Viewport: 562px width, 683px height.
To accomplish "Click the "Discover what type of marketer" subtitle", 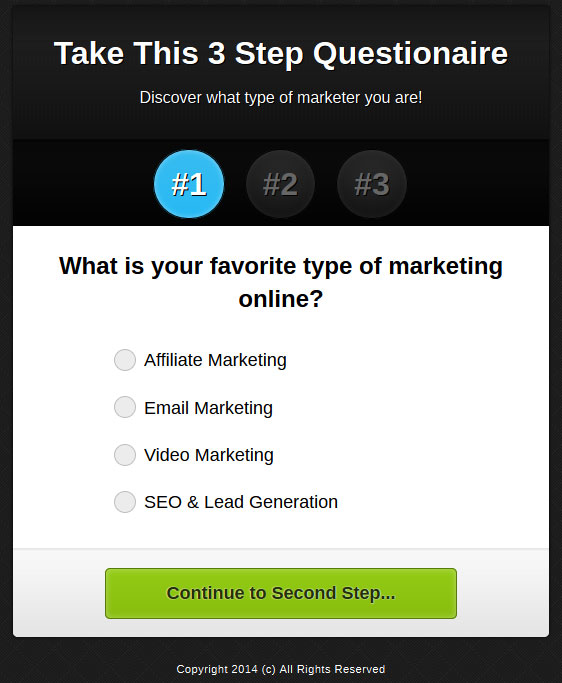I will (281, 98).
